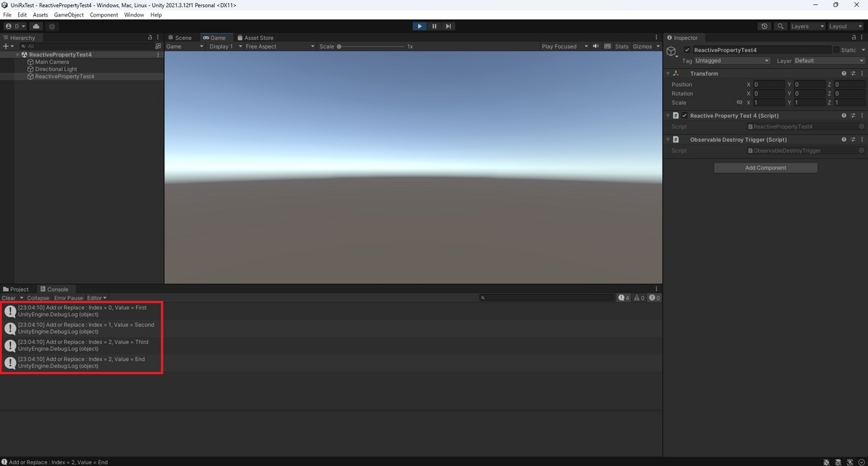Open the Game view mode dropdown
The height and width of the screenshot is (466, 868).
pos(185,46)
